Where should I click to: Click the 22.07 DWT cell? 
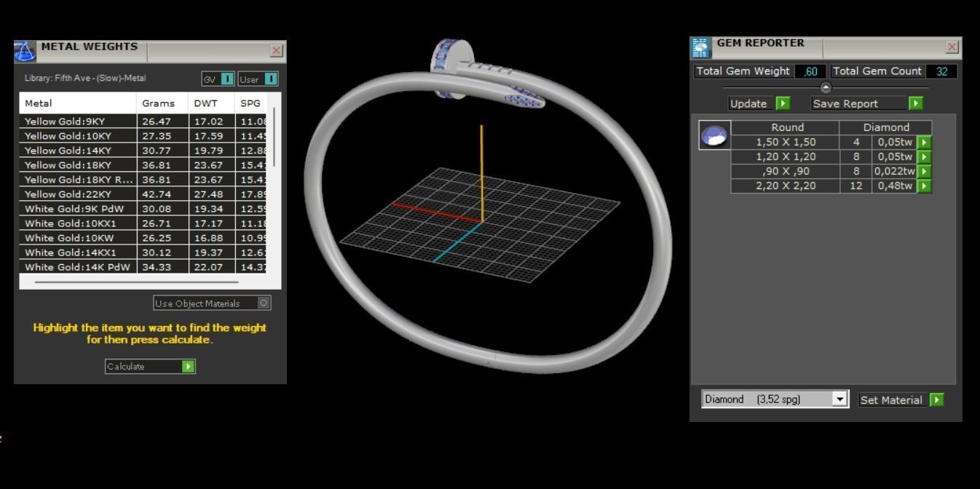pos(211,267)
